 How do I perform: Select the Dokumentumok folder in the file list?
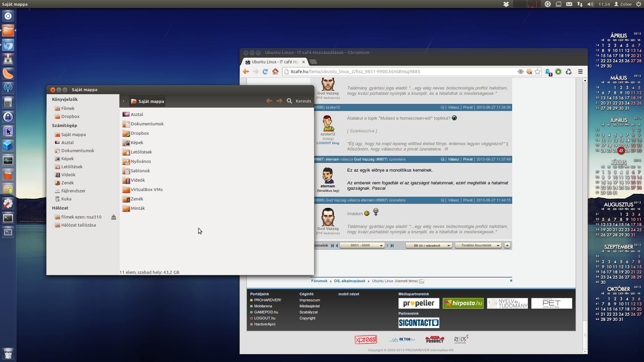143,124
